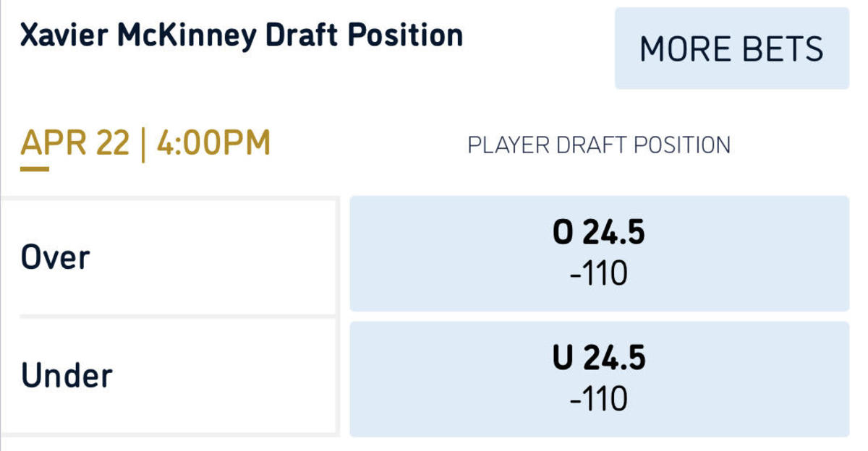
Task: Click the Xavier McKinney Draft Position title
Action: 242,35
